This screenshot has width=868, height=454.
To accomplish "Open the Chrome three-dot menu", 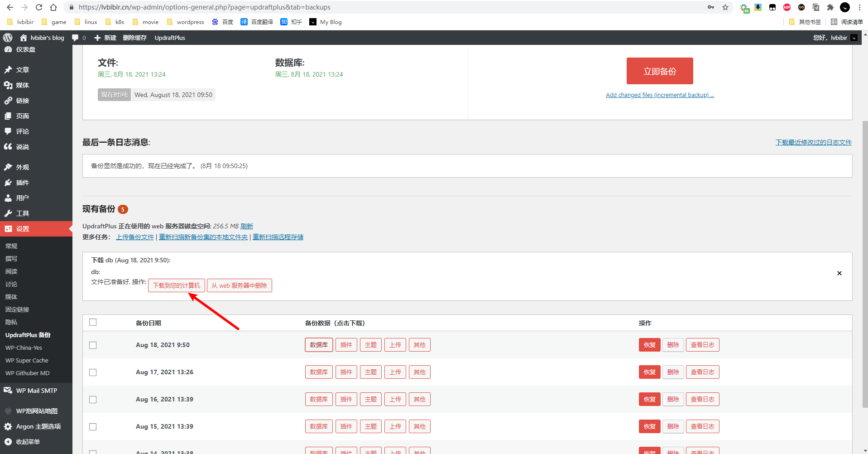I will tap(859, 7).
